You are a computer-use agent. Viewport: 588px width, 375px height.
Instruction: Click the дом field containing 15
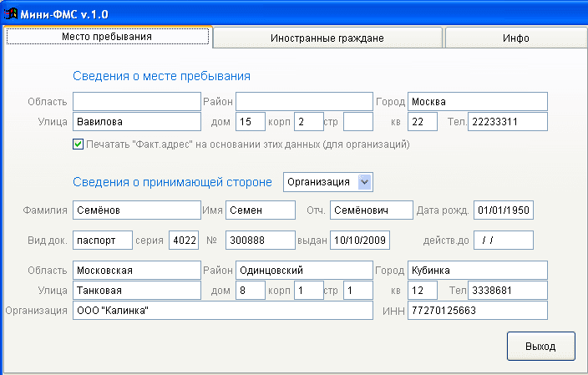click(x=250, y=121)
